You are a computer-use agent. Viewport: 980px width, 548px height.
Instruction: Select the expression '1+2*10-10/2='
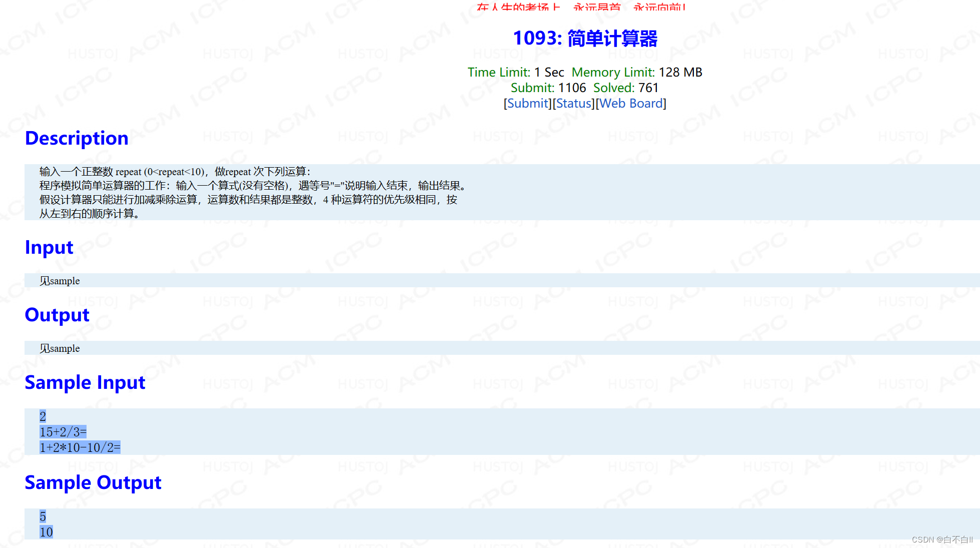[x=80, y=447]
